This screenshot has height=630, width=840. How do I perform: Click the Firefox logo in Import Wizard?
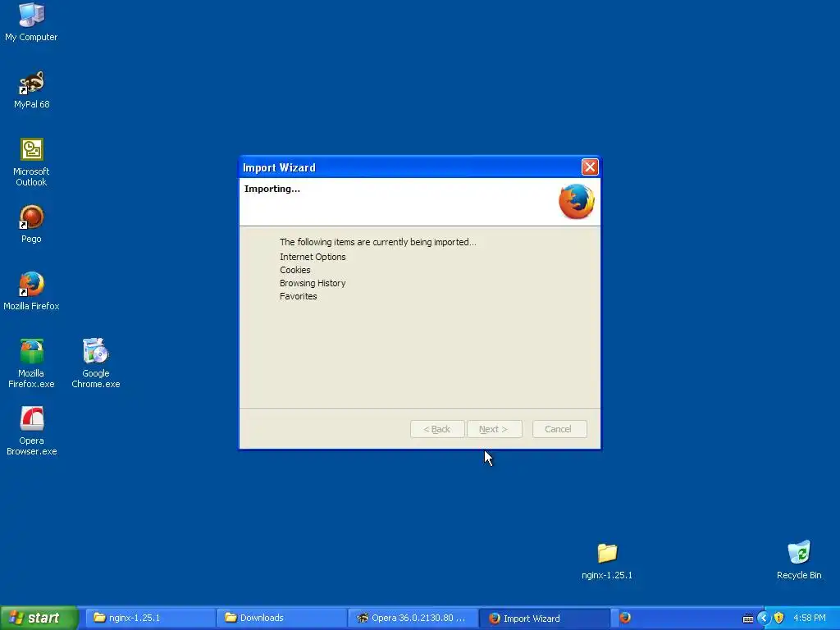point(577,202)
